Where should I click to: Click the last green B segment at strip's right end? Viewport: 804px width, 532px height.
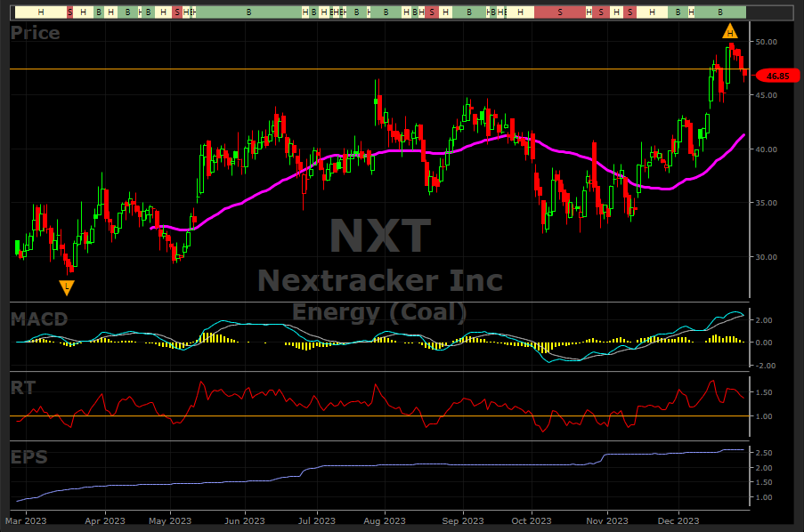point(720,12)
